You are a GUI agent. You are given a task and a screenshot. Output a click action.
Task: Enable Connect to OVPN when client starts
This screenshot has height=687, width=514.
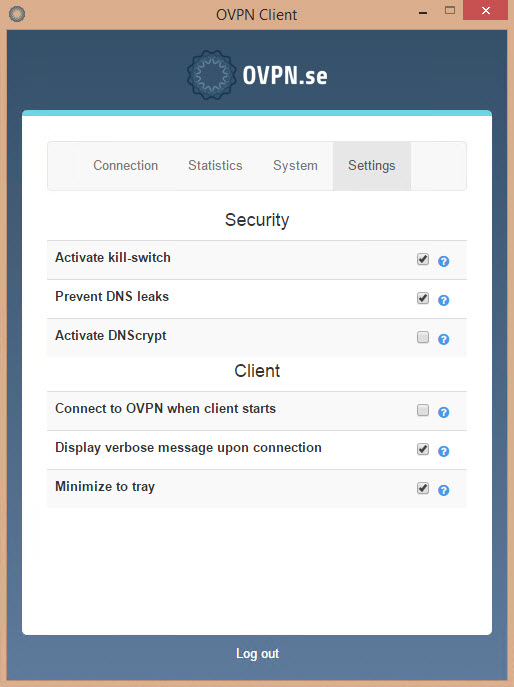[x=423, y=410]
